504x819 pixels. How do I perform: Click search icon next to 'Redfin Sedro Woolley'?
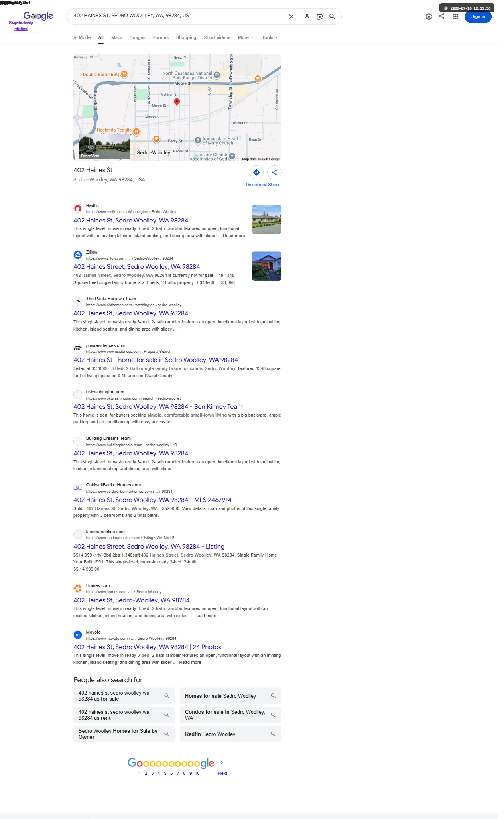(273, 734)
